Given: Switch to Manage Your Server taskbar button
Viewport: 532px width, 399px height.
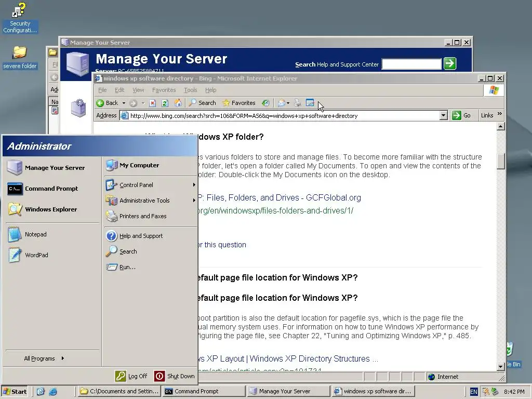Looking at the screenshot, I should [x=288, y=391].
